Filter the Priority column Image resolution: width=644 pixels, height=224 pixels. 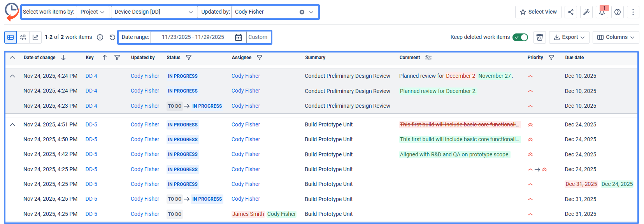[x=551, y=58]
